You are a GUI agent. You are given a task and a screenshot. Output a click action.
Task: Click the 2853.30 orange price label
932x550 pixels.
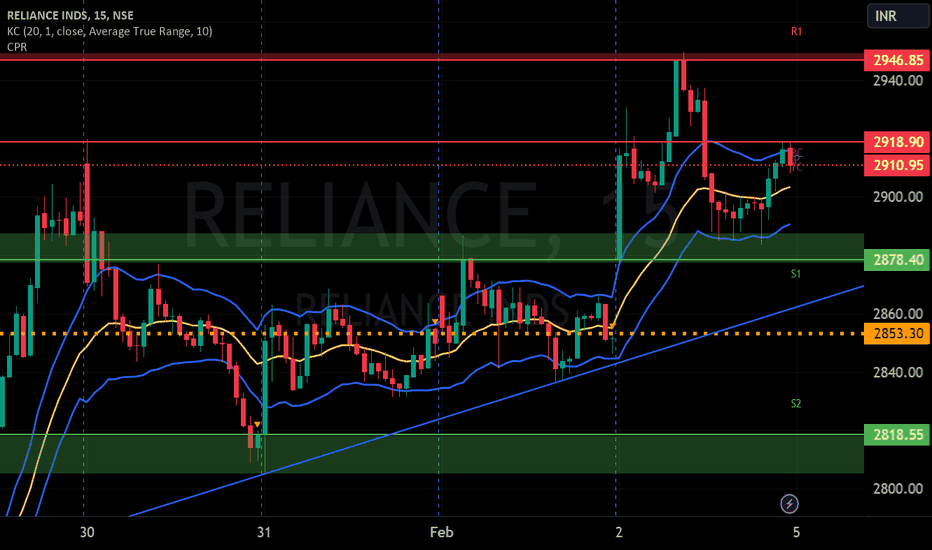(897, 334)
